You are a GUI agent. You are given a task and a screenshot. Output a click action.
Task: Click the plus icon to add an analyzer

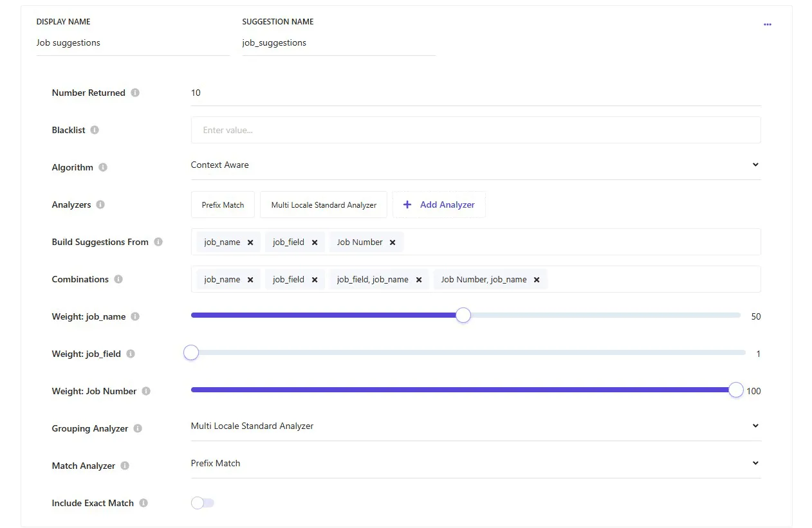tap(407, 204)
